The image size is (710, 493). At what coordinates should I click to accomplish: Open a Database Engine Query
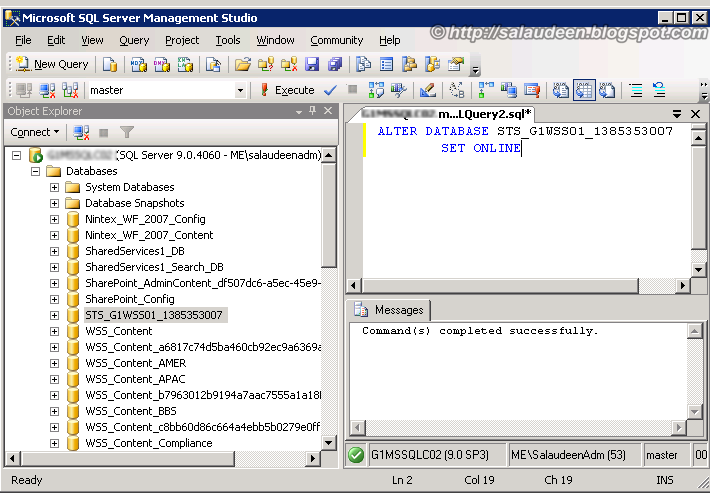coord(110,65)
